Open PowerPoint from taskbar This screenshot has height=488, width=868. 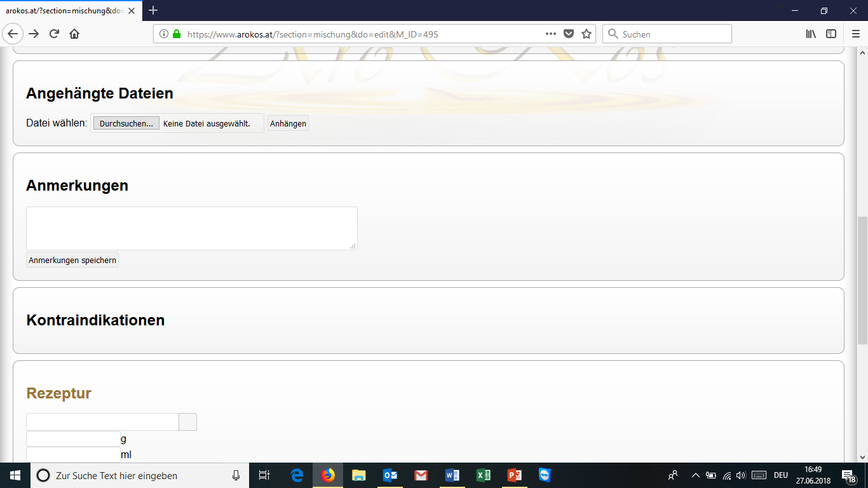pyautogui.click(x=514, y=475)
